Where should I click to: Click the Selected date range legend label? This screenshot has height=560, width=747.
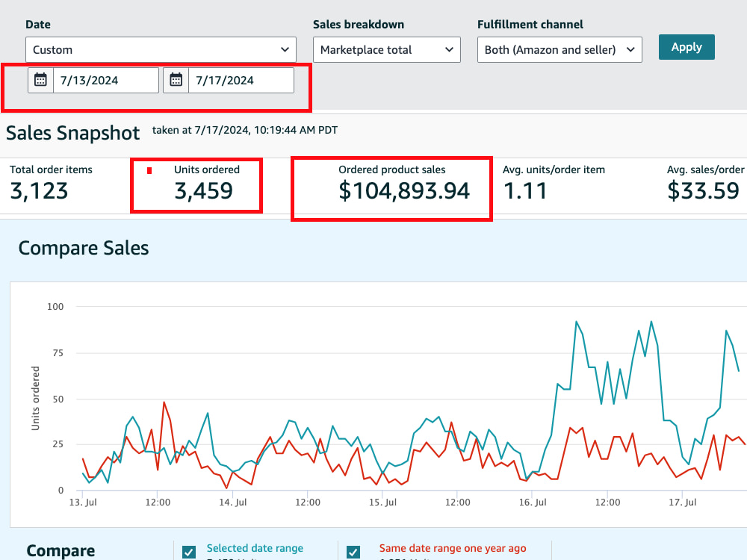[255, 548]
